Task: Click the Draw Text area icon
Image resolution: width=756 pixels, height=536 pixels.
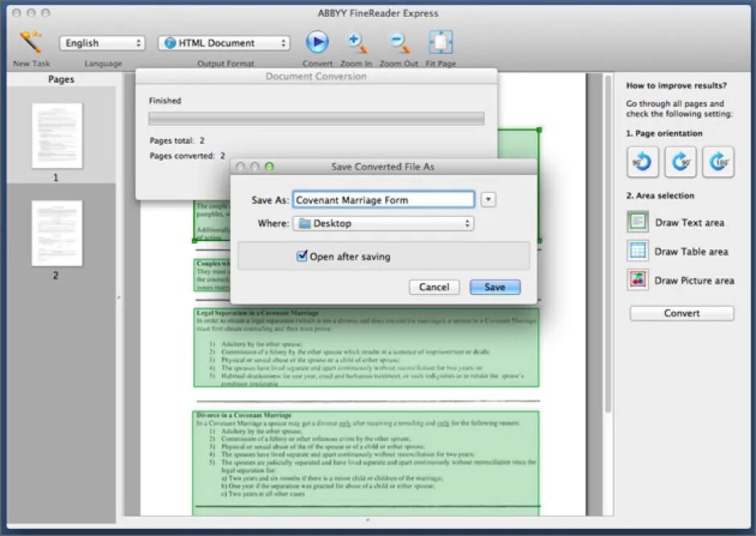Action: [638, 222]
